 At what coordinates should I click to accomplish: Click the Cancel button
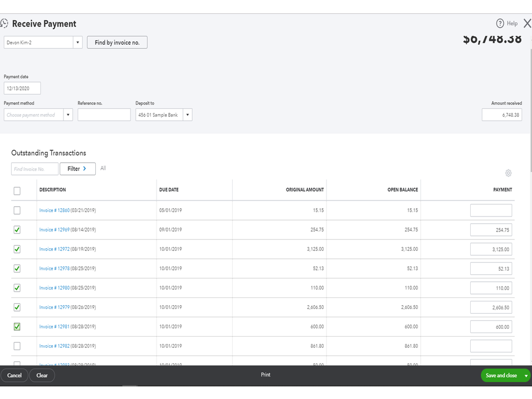point(14,375)
